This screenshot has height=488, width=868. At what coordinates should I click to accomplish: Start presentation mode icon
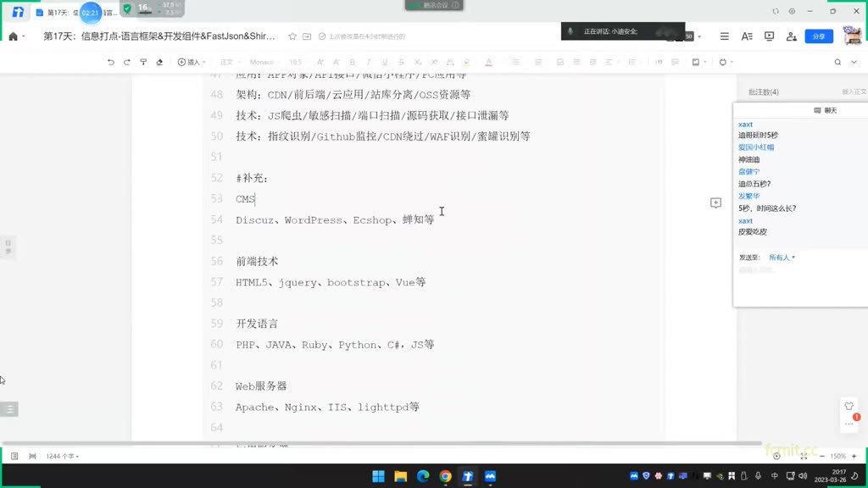(x=769, y=36)
